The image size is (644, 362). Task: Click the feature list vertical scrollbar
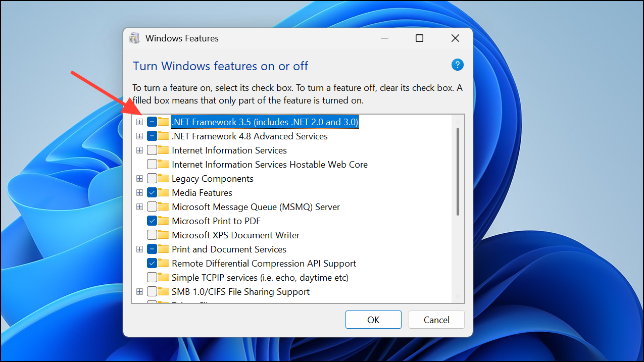[458, 172]
